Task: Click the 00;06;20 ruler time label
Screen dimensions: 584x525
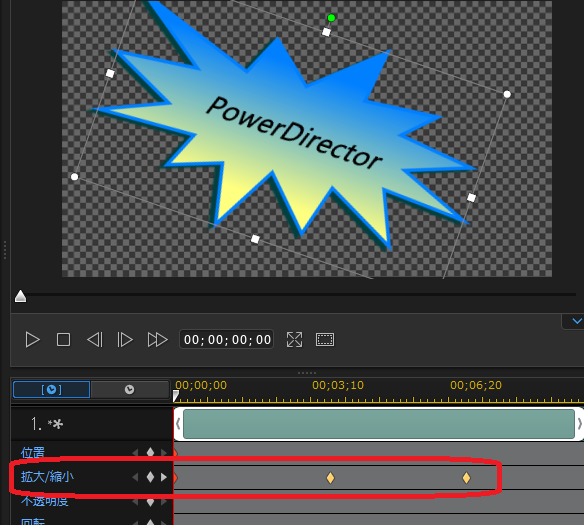Action: click(x=476, y=385)
